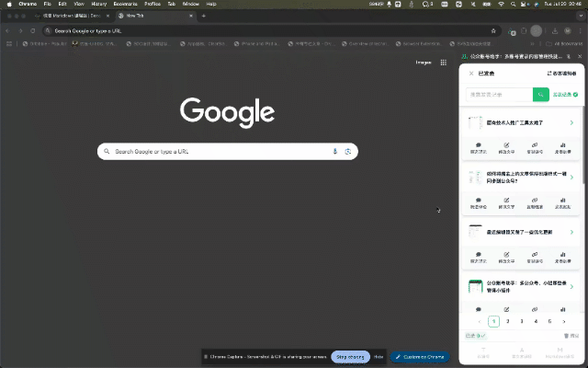This screenshot has width=588, height=368.
Task: Pin the side panel with the pin icon
Action: pos(569,56)
